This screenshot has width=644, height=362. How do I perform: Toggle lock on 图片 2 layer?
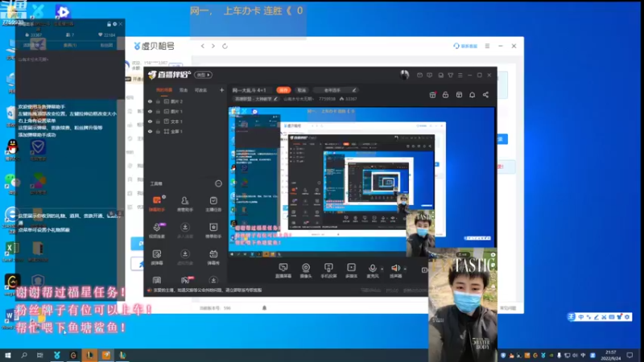point(158,101)
